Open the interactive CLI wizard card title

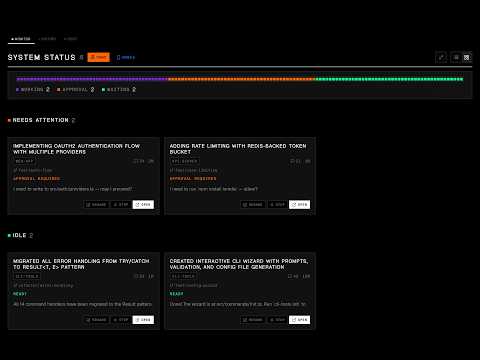tap(239, 264)
